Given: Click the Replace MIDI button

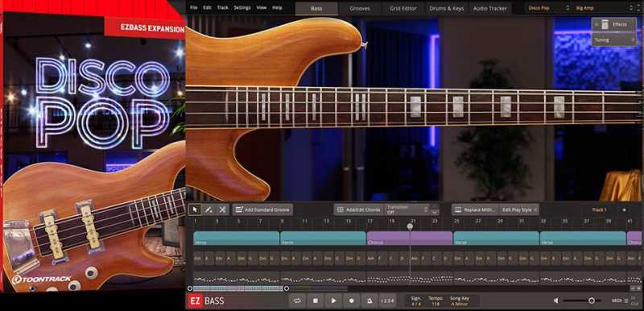Looking at the screenshot, I should coord(475,209).
